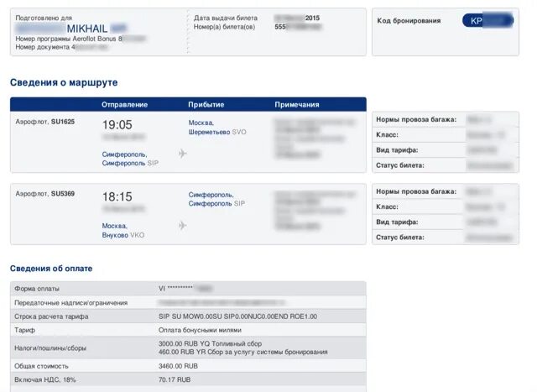Click the Общая стоимость 3460.00 RUB value

(178, 366)
